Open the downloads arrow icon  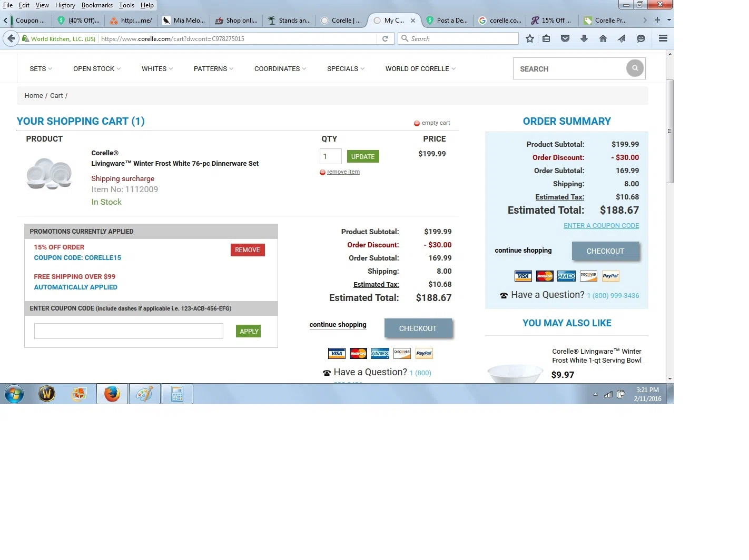coord(584,38)
